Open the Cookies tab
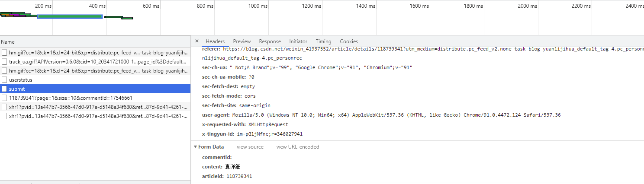Image resolution: width=644 pixels, height=184 pixels. [349, 41]
